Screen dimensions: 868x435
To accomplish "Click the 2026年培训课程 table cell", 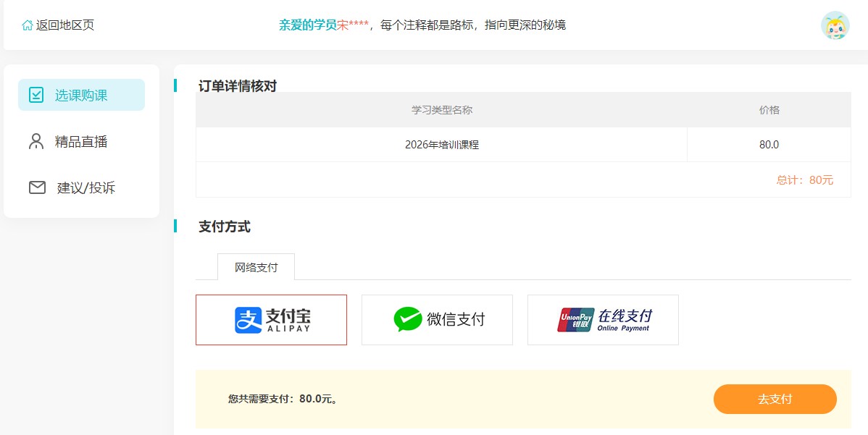I will (x=442, y=145).
